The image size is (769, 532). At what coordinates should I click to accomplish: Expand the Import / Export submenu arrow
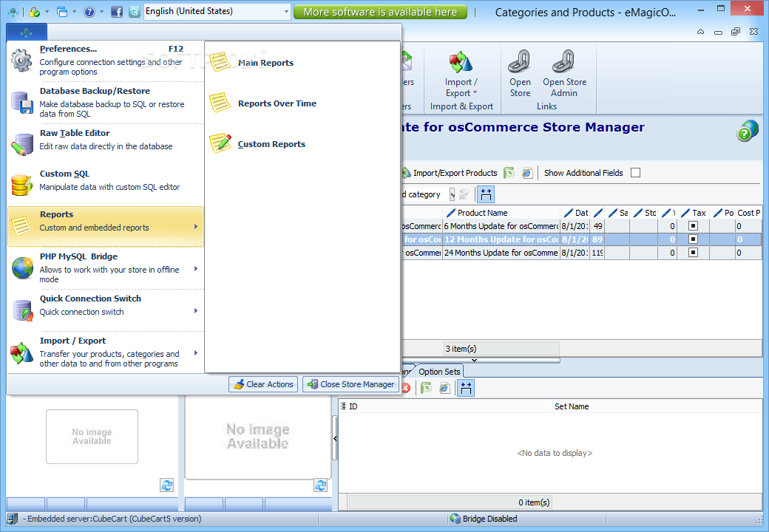[x=196, y=352]
